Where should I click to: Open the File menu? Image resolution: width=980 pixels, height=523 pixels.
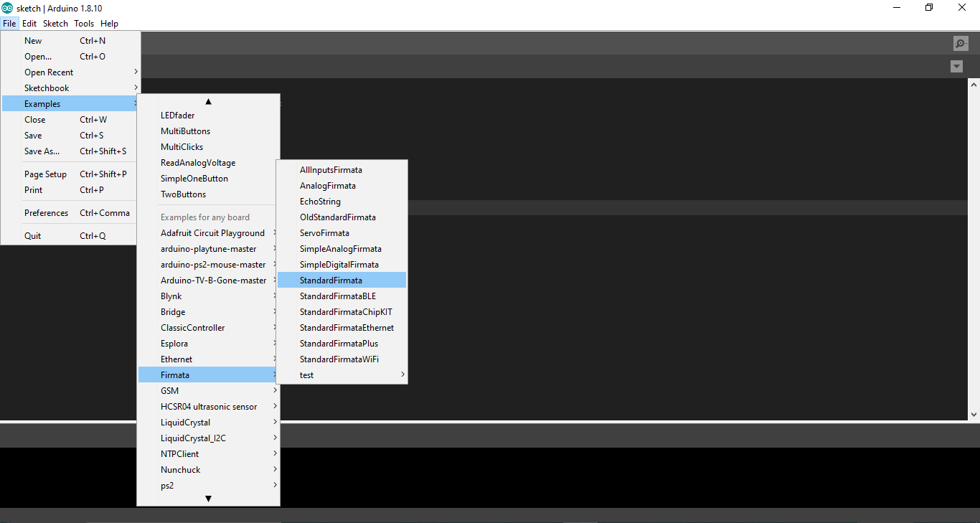point(9,24)
